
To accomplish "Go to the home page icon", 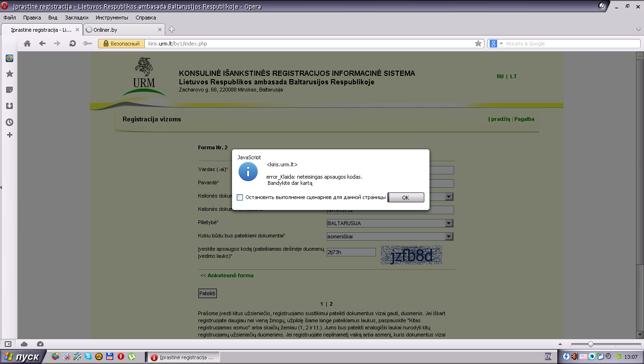I will (27, 44).
